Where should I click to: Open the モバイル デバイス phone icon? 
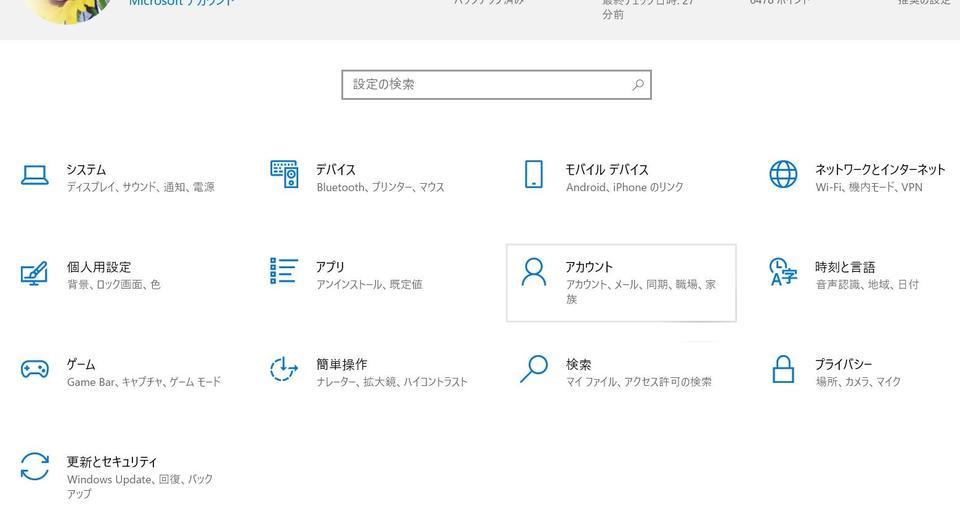tap(533, 174)
